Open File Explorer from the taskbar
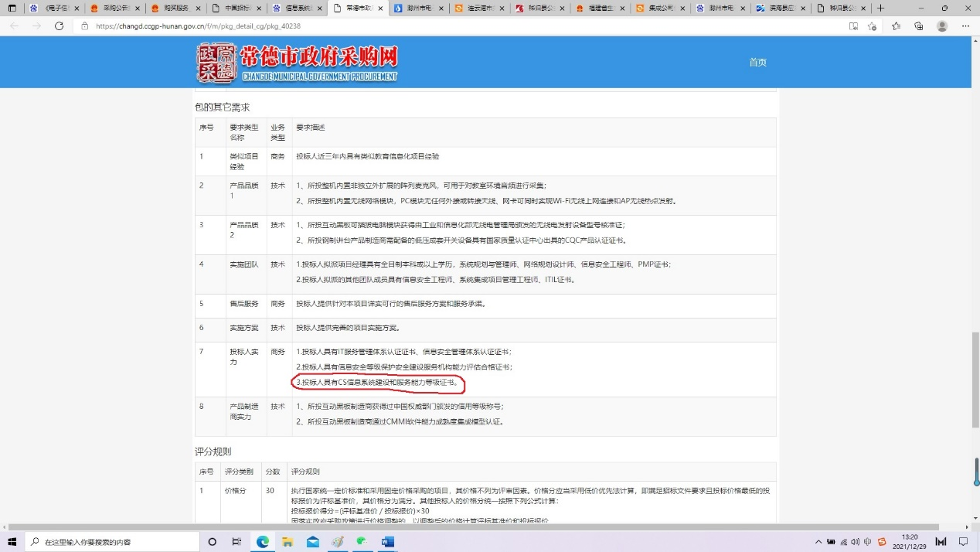This screenshot has width=980, height=552. (x=288, y=542)
